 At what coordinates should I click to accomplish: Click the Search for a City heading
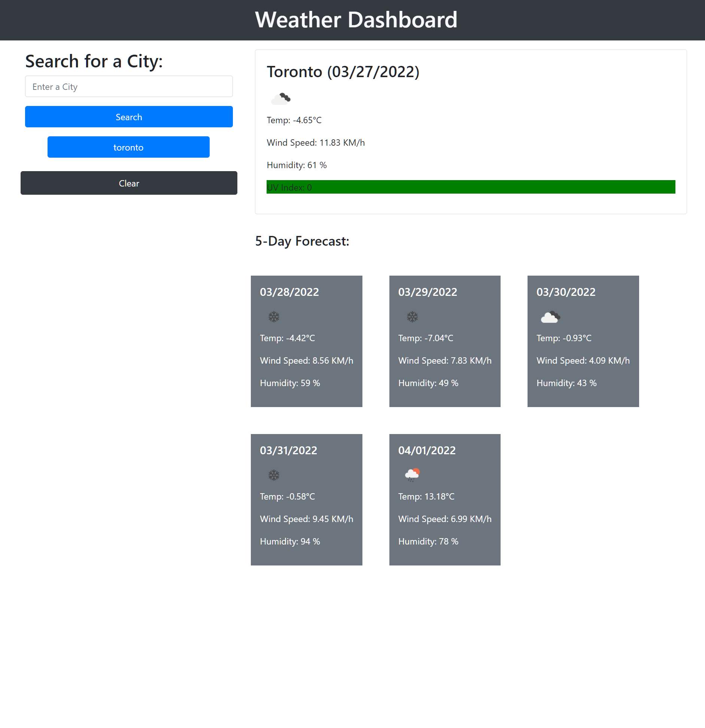click(x=94, y=61)
